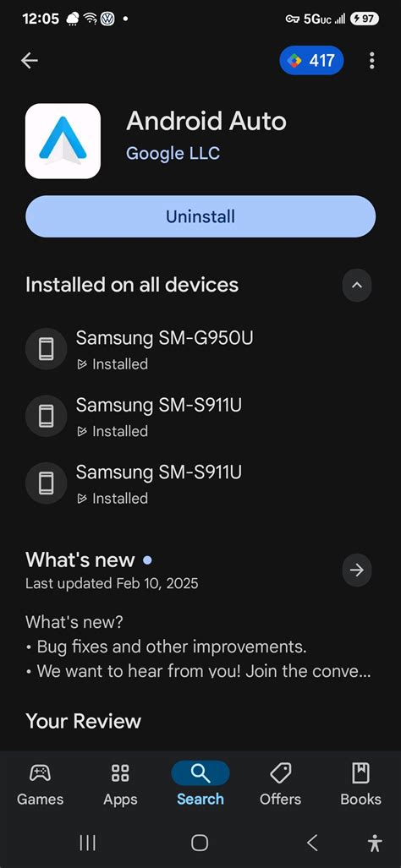Open Google LLC developer page
Screen dimensions: 401x868
(173, 153)
